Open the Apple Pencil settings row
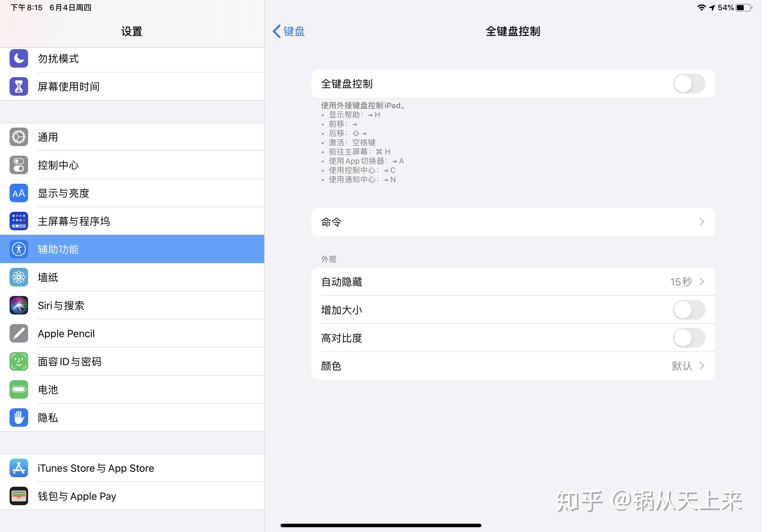 point(132,333)
